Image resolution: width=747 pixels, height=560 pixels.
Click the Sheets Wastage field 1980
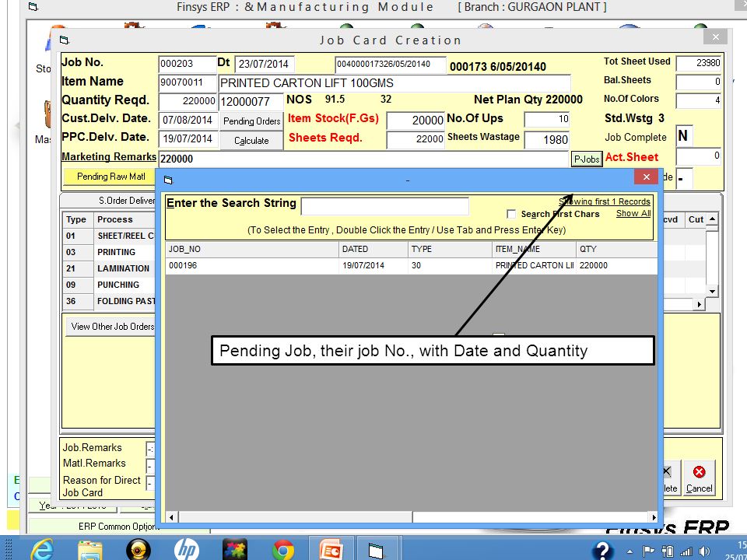point(547,139)
